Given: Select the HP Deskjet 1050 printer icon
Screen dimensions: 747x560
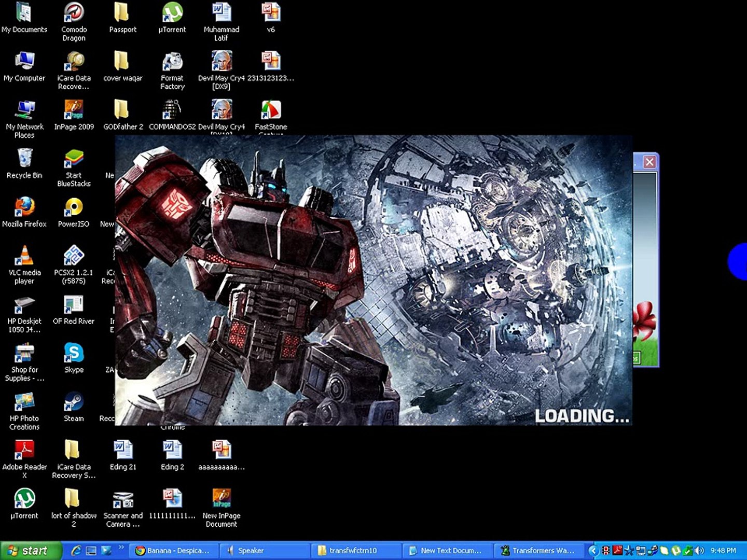Looking at the screenshot, I should (24, 314).
